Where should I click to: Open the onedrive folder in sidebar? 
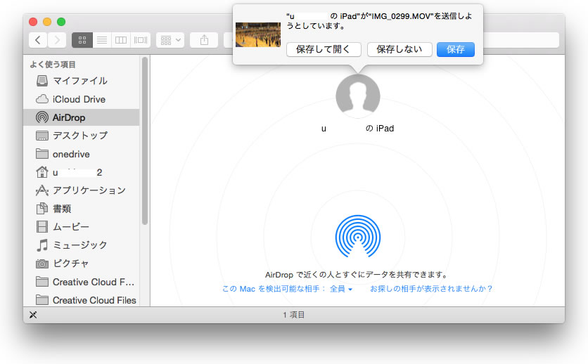pyautogui.click(x=82, y=154)
